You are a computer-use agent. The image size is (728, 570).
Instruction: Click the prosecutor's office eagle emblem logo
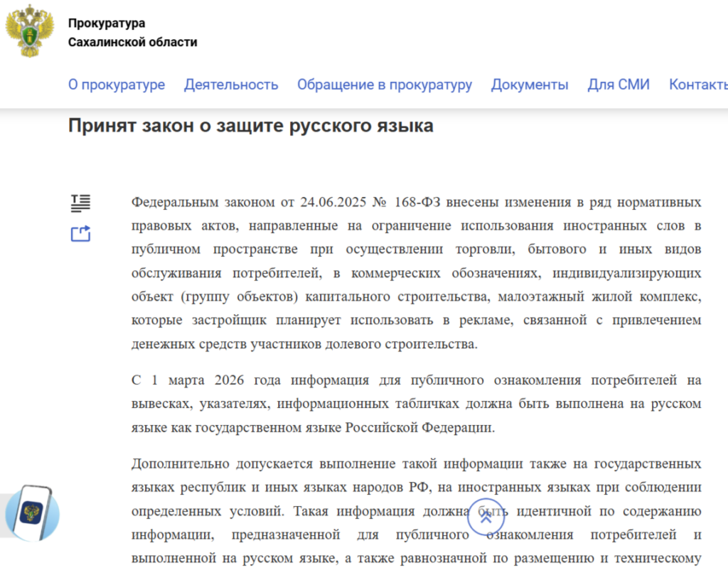[x=30, y=31]
